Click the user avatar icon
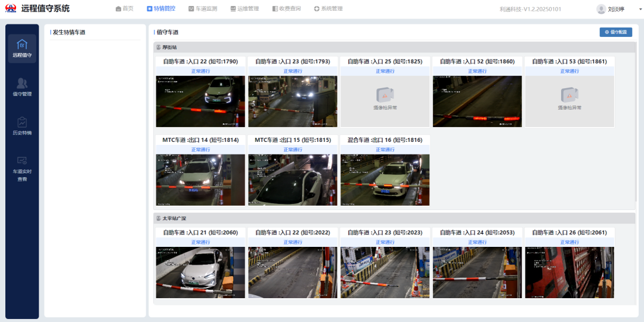The image size is (644, 322). pos(601,9)
